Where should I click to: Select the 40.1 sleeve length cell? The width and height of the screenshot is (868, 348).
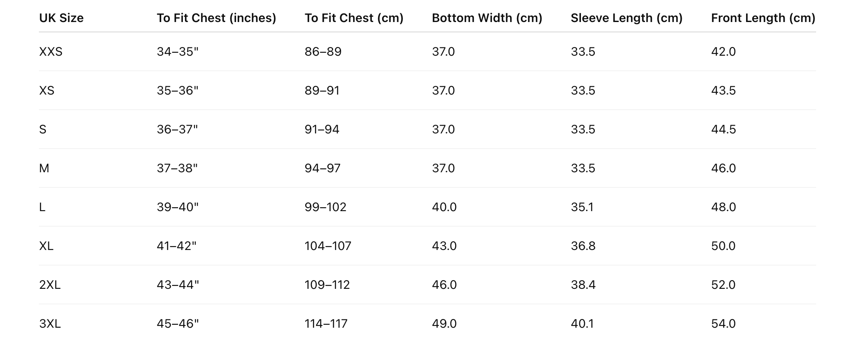tap(582, 324)
